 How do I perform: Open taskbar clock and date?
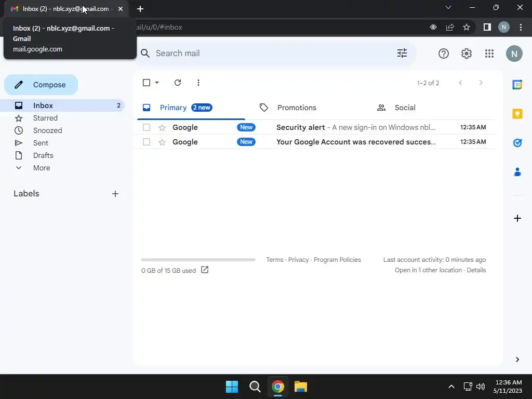tap(508, 387)
